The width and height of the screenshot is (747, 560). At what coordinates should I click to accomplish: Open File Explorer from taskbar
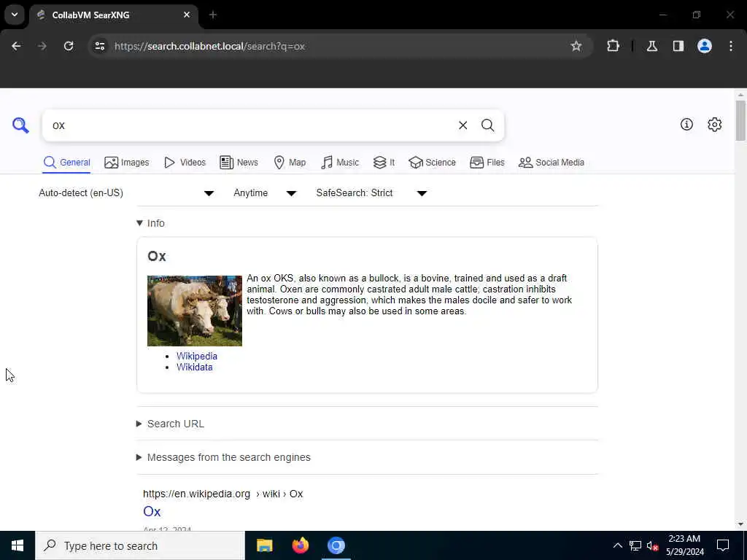tap(264, 545)
